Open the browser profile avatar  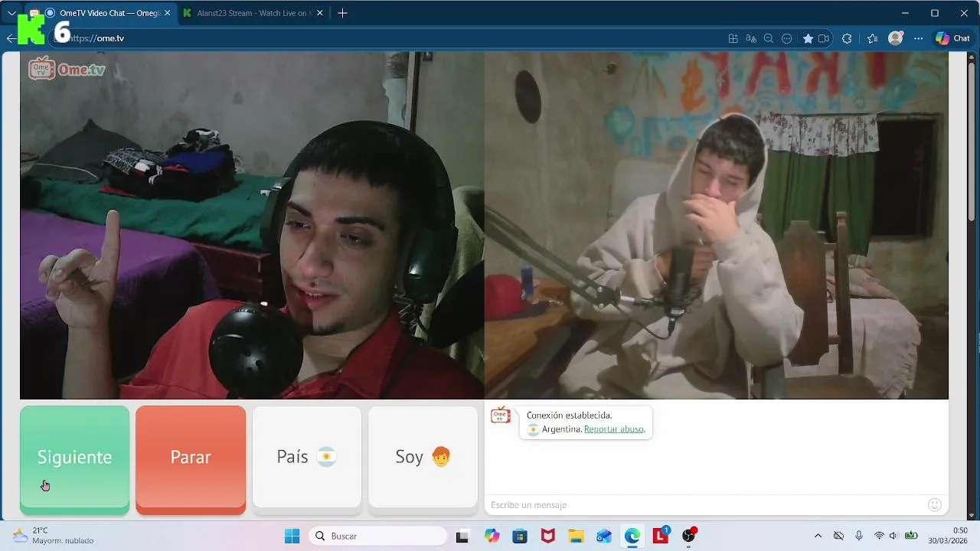895,38
